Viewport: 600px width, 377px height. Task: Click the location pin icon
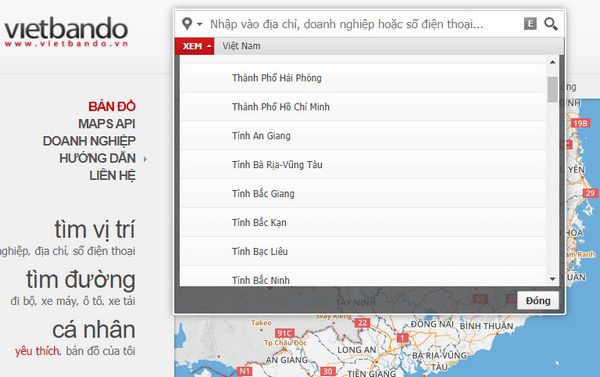(187, 24)
